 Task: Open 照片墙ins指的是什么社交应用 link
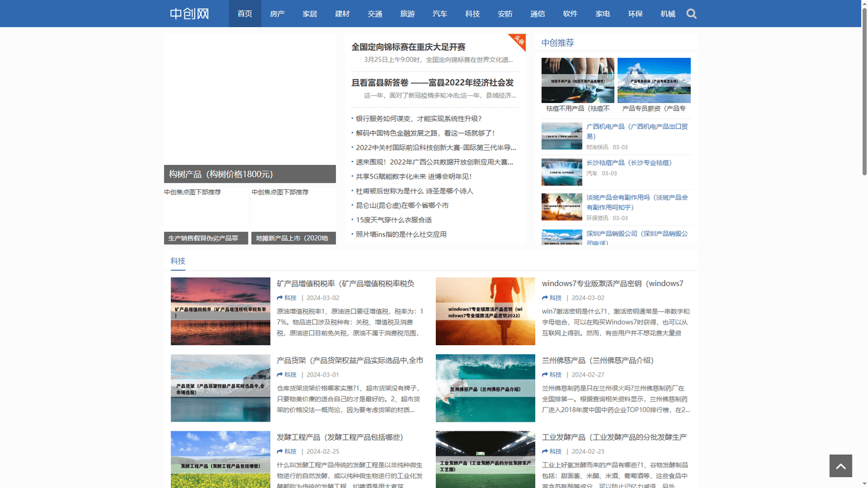point(401,234)
